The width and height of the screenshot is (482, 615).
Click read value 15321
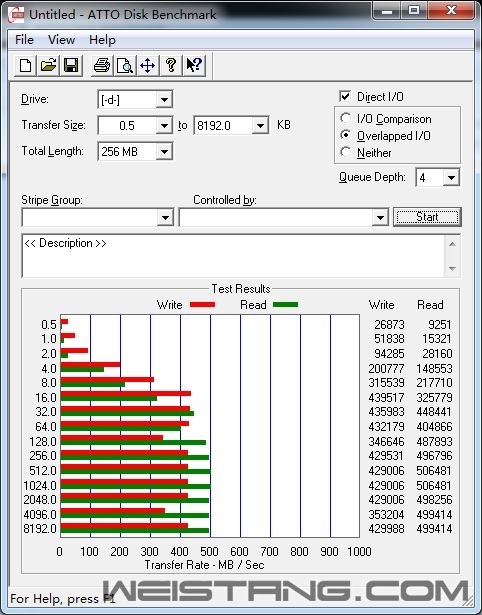click(437, 338)
